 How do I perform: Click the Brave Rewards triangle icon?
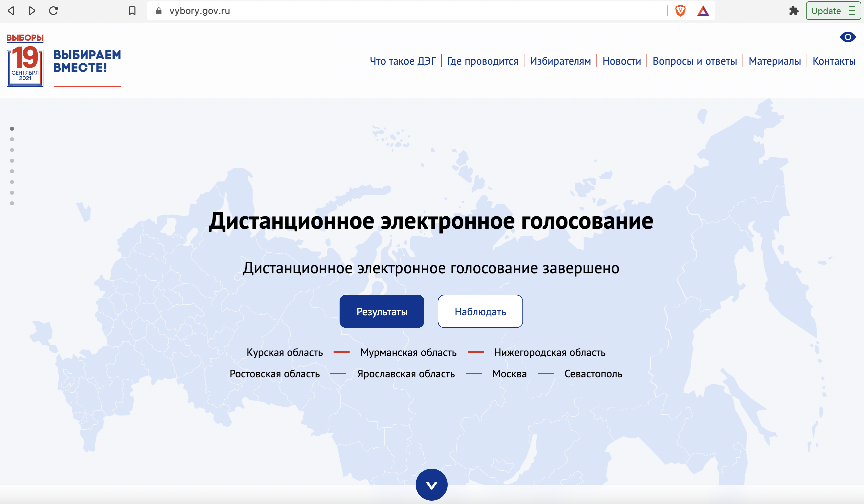(x=703, y=11)
